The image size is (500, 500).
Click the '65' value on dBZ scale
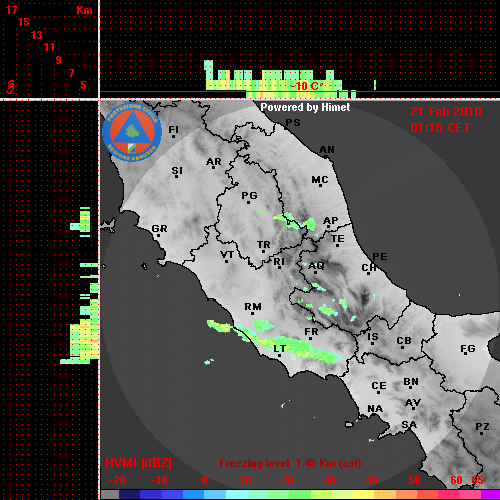(477, 480)
